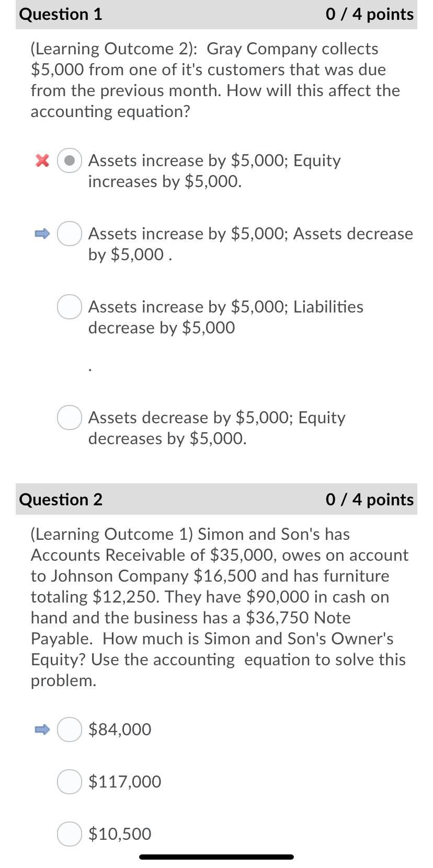Tap the home indicator bar at bottom
The width and height of the screenshot is (433, 868).
coord(216,857)
